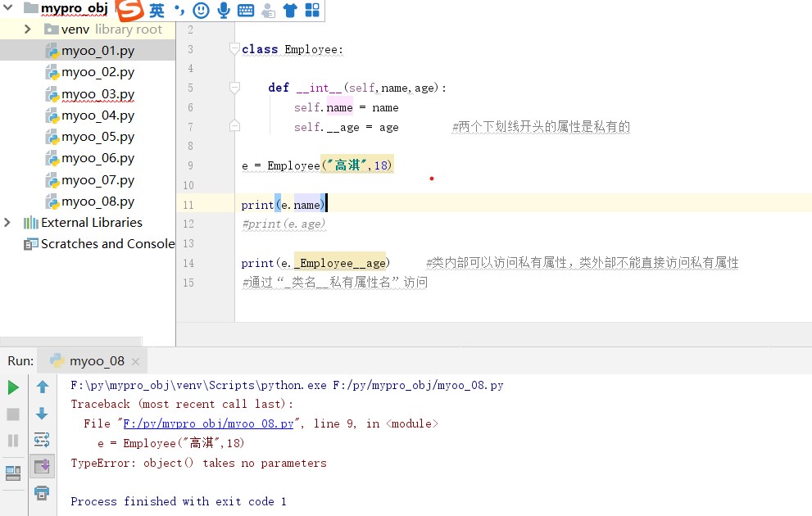This screenshot has width=812, height=516.
Task: Open Sogou toolbox grid icon
Action: [312, 10]
